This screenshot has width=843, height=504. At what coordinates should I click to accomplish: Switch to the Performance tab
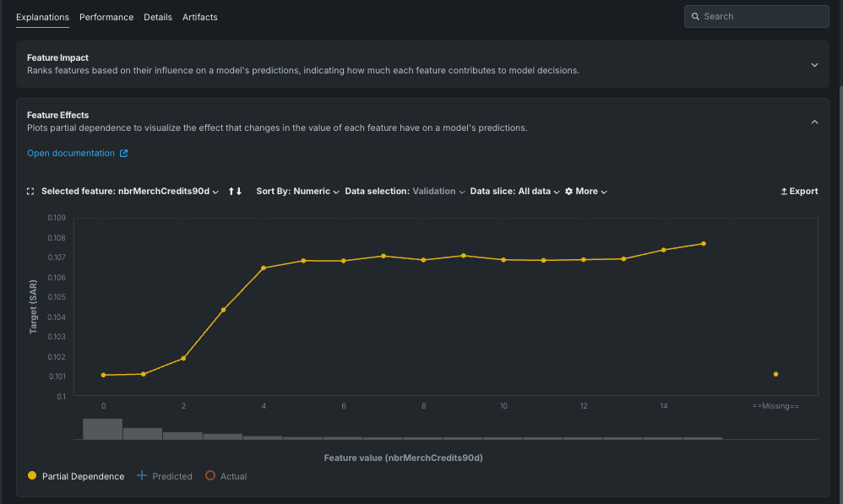(x=106, y=17)
